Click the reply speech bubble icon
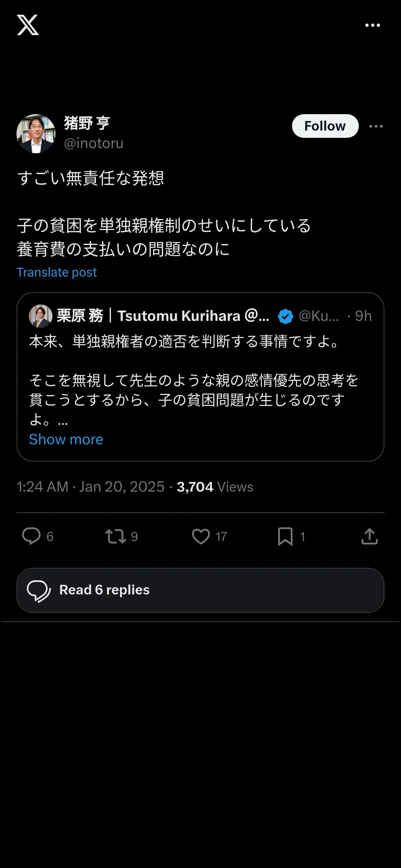The width and height of the screenshot is (401, 868). tap(31, 536)
